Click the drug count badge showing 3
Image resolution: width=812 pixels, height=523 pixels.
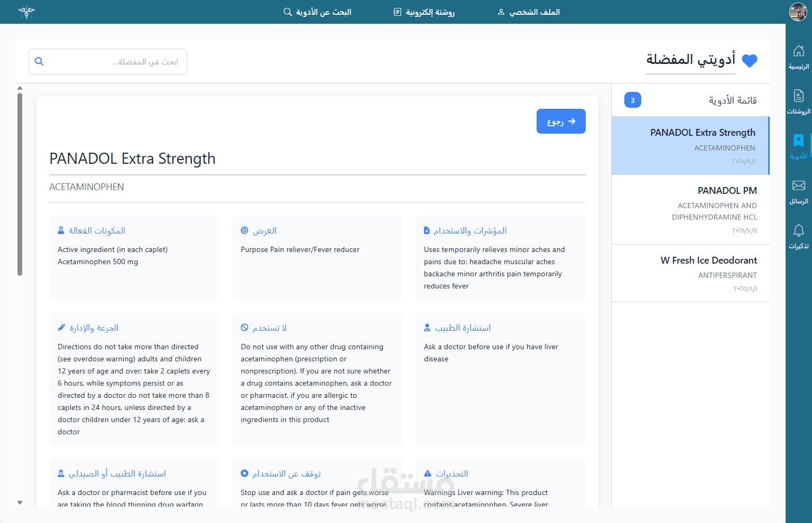[632, 100]
